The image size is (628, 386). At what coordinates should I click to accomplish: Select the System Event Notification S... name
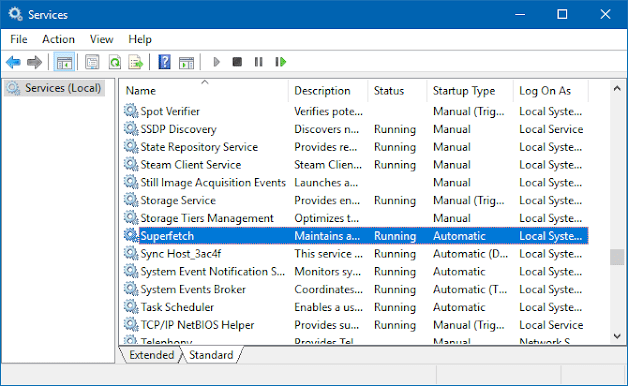[213, 271]
